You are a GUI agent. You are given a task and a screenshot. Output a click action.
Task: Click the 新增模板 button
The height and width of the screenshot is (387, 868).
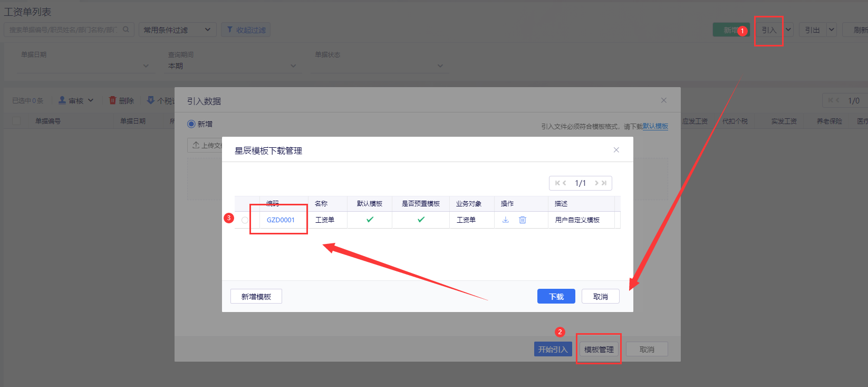[x=256, y=296]
